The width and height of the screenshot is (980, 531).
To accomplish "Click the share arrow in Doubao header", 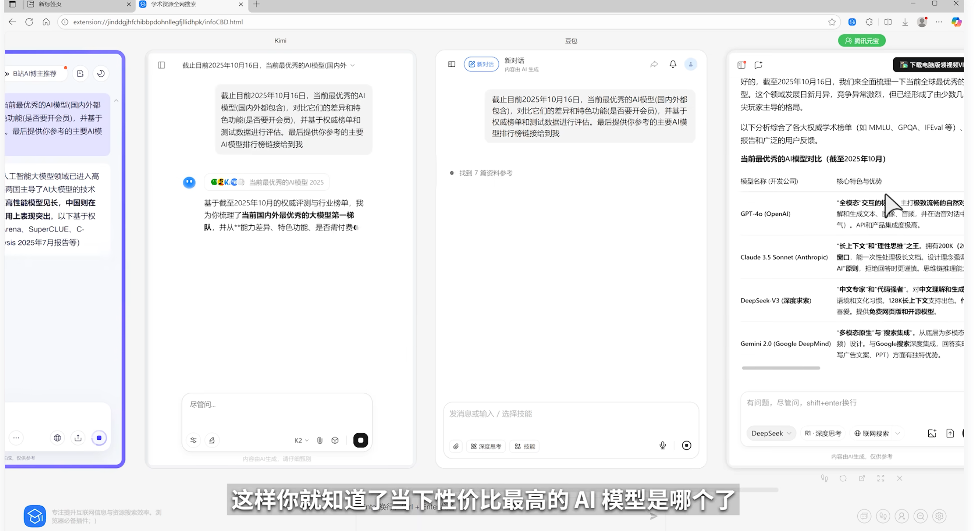I will [x=654, y=64].
